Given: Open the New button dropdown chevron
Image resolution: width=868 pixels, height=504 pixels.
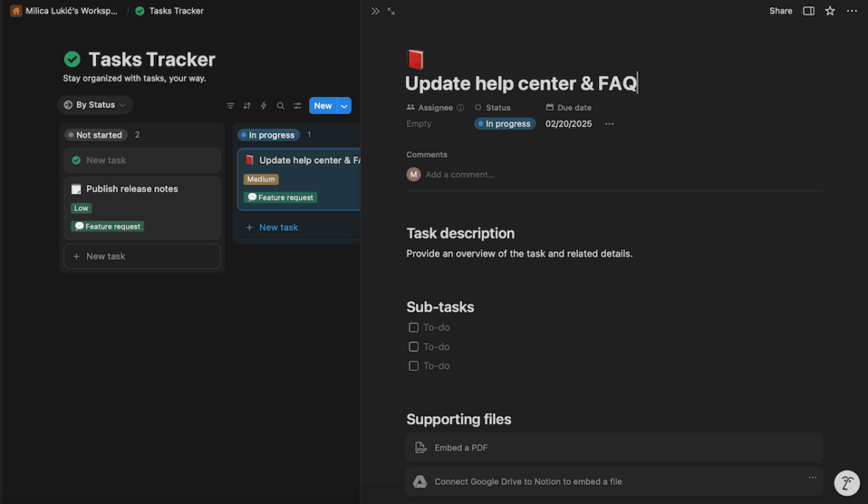Looking at the screenshot, I should pyautogui.click(x=344, y=105).
